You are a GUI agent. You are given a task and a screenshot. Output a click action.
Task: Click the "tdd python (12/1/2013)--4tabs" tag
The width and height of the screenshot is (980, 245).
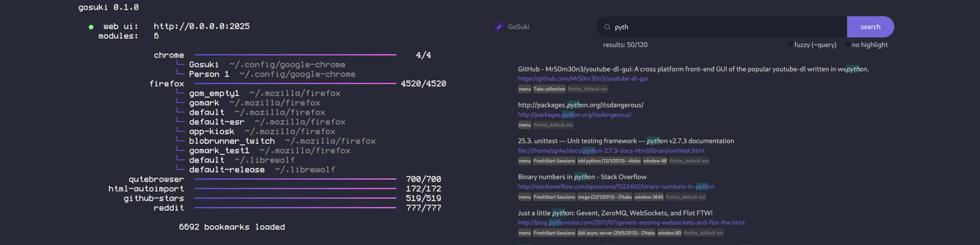pyautogui.click(x=609, y=161)
